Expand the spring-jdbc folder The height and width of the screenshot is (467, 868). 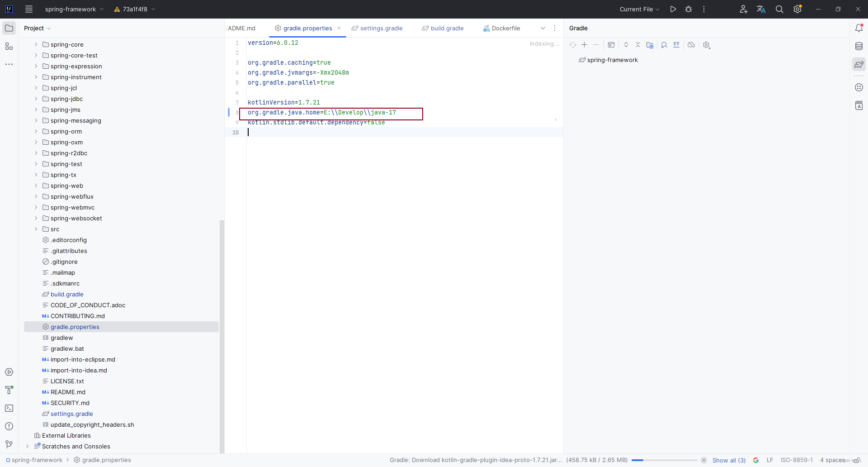click(36, 99)
